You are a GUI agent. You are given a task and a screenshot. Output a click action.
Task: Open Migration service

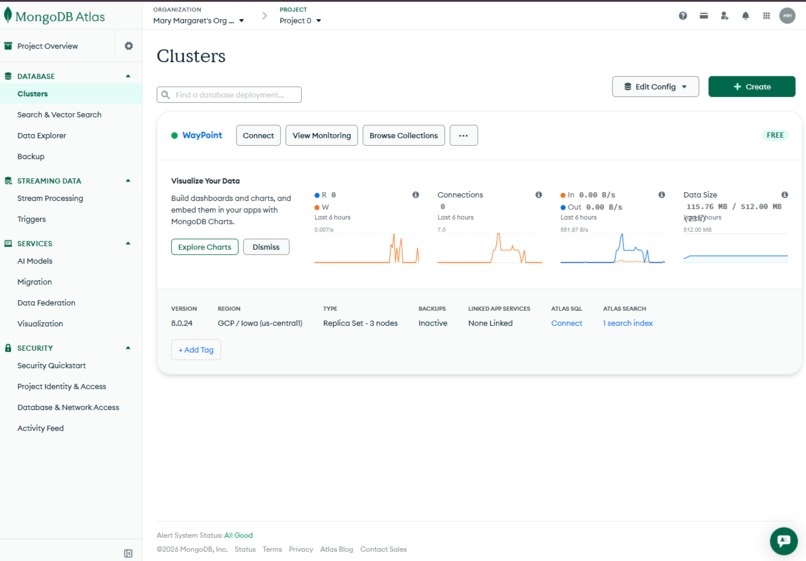tap(34, 282)
